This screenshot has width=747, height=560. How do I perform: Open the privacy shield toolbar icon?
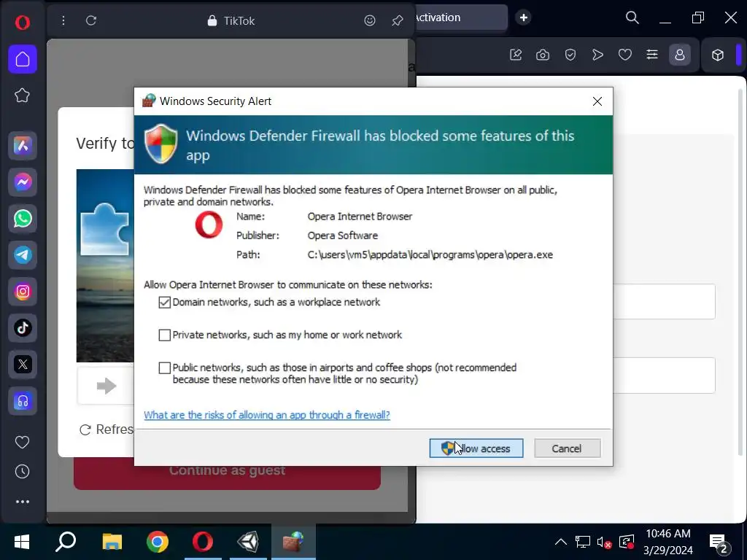pyautogui.click(x=570, y=55)
